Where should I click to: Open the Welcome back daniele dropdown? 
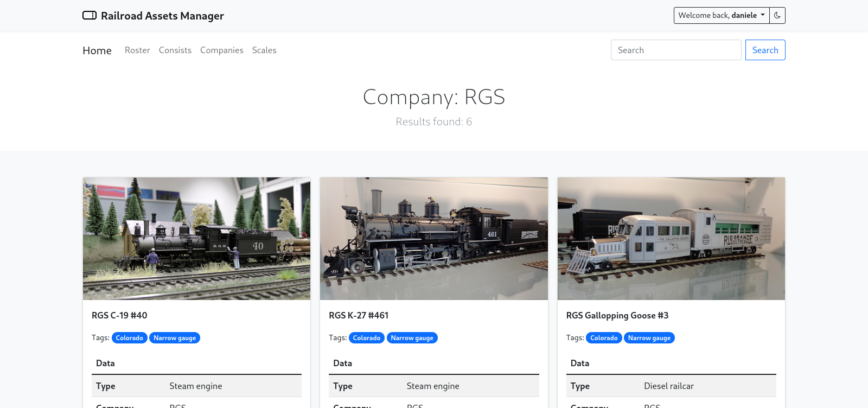[x=722, y=15]
